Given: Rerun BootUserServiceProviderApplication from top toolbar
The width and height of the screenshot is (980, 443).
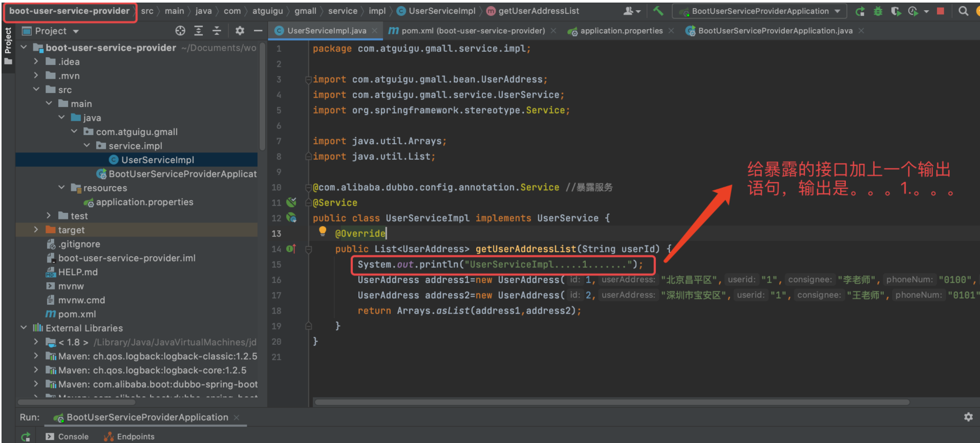Looking at the screenshot, I should (x=860, y=11).
